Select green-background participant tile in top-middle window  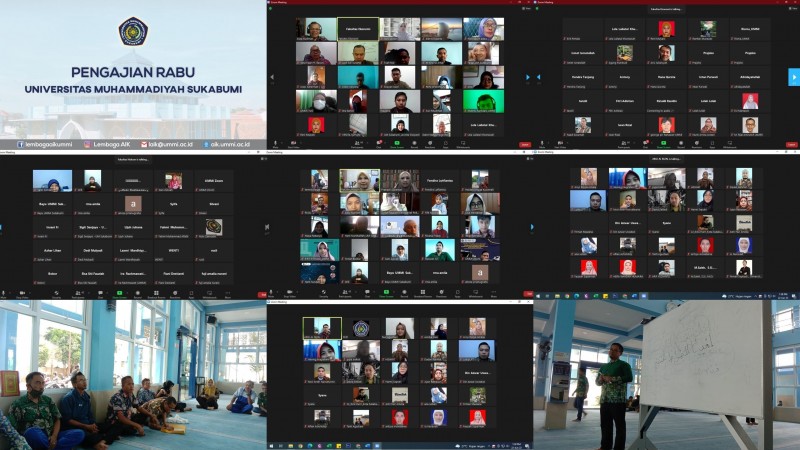484,101
